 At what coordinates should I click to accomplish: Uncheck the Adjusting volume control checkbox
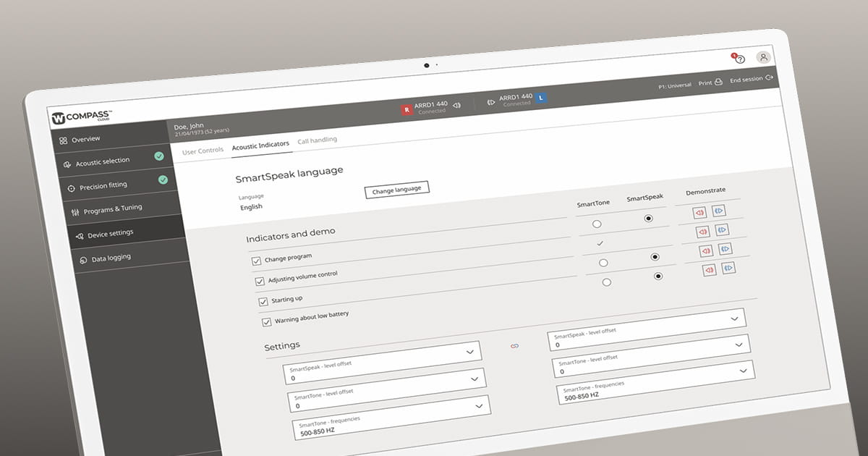click(x=260, y=281)
